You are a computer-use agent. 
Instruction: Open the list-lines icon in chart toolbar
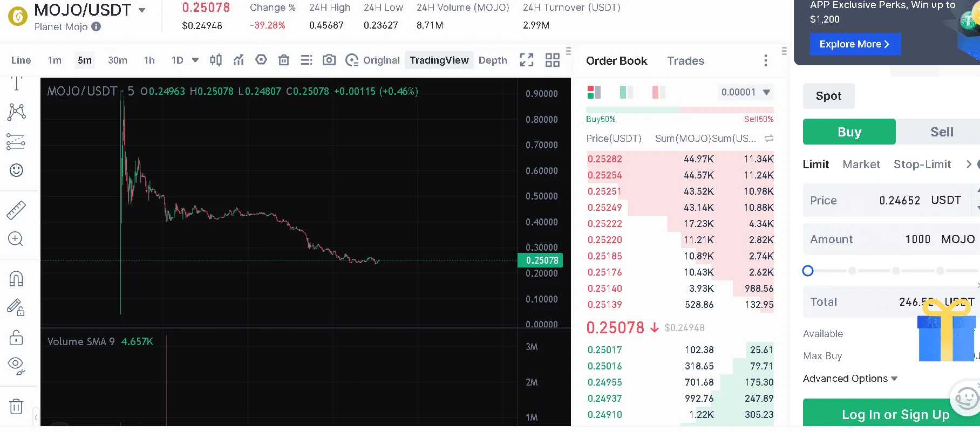[307, 60]
